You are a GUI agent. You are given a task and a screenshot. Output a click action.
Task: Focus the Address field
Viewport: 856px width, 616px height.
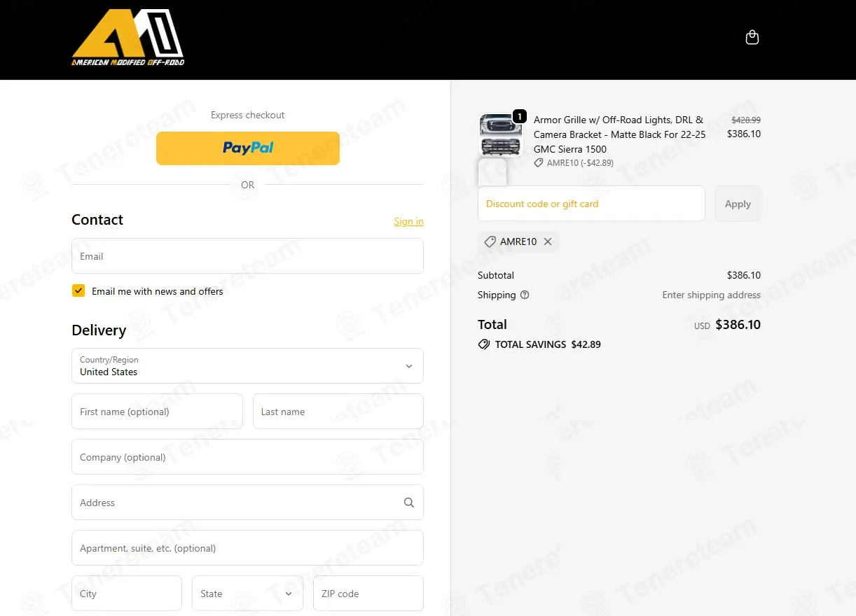[x=247, y=502]
